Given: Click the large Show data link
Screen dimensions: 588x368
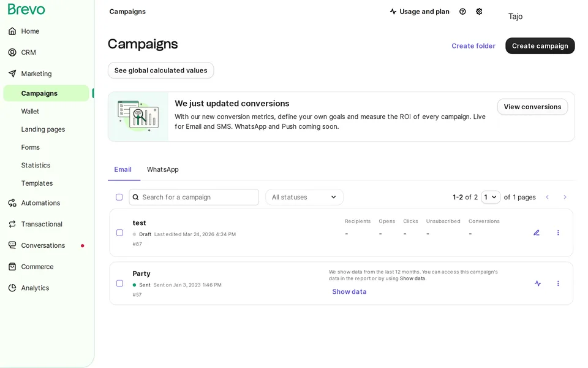Looking at the screenshot, I should (x=349, y=291).
